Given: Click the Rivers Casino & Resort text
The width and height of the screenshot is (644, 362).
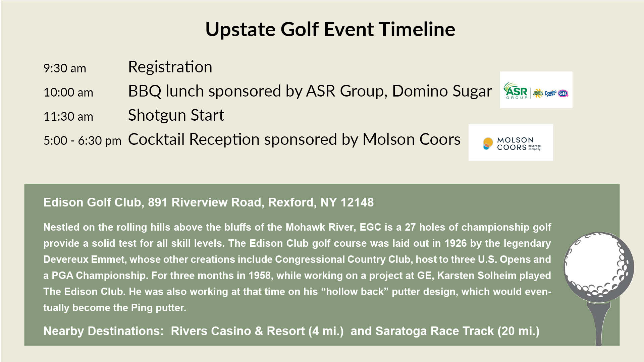Looking at the screenshot, I should click(257, 331).
